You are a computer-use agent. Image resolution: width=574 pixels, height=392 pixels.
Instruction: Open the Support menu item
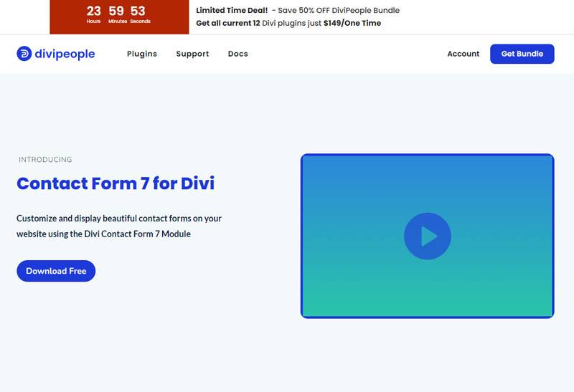click(192, 54)
